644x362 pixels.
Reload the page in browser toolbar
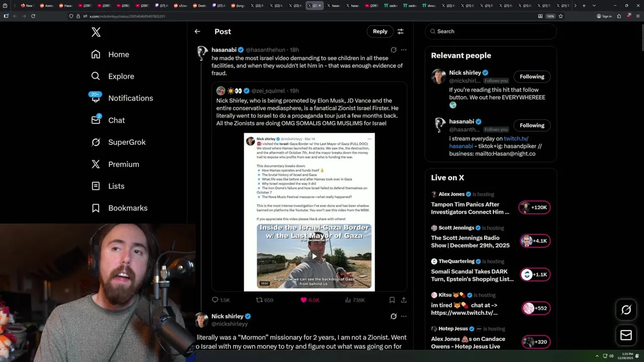pyautogui.click(x=33, y=16)
